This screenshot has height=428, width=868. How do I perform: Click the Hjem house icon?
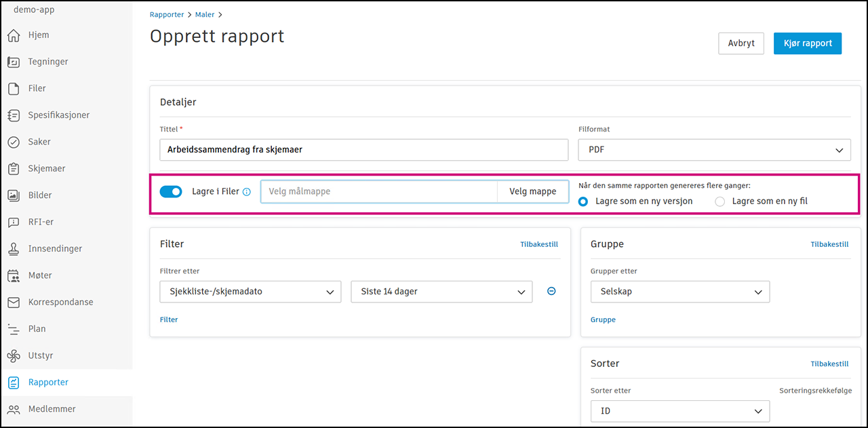click(x=14, y=35)
